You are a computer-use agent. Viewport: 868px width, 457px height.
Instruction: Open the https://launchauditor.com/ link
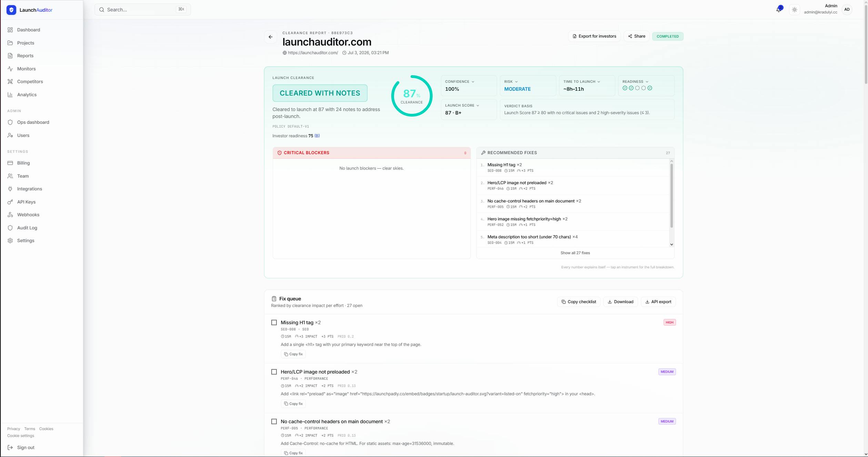(x=310, y=53)
